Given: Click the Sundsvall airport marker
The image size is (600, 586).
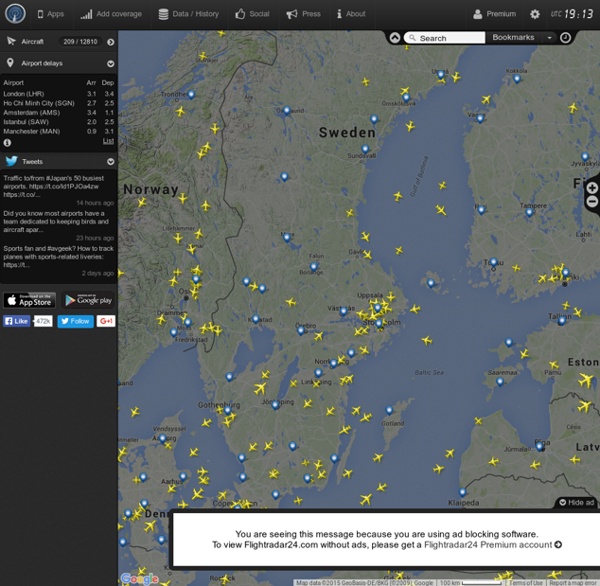Looking at the screenshot, I should click(365, 149).
